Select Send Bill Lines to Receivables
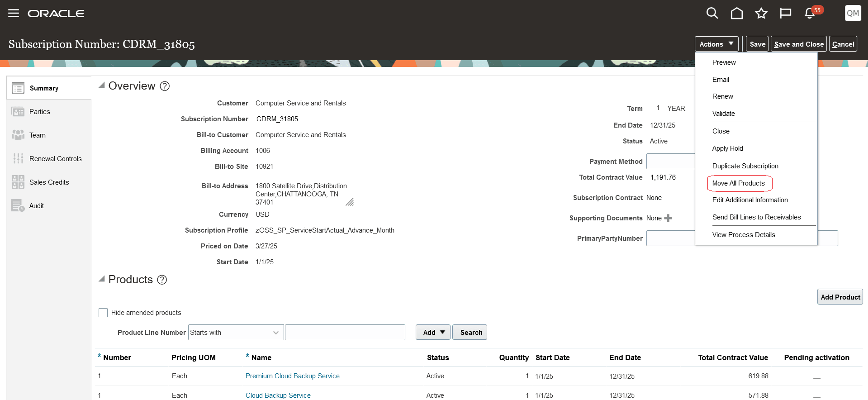868x400 pixels. tap(756, 217)
